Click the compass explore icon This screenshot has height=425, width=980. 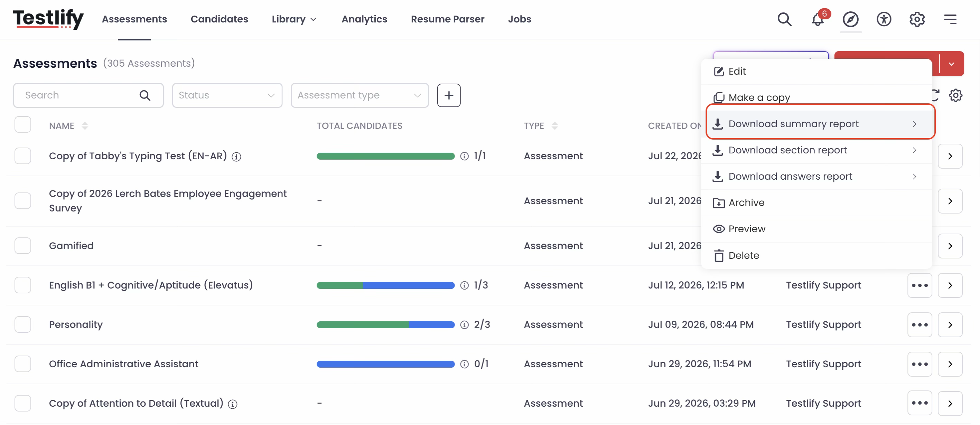pyautogui.click(x=850, y=19)
